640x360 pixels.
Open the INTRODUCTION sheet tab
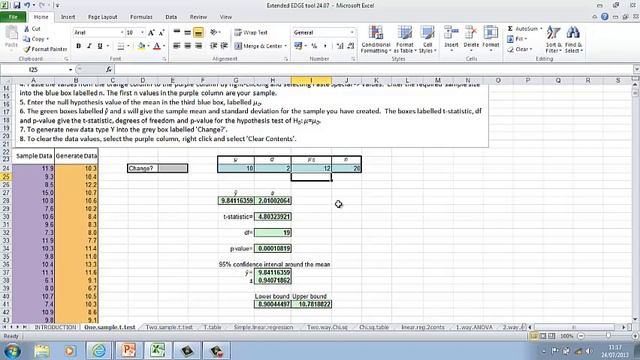click(55, 327)
